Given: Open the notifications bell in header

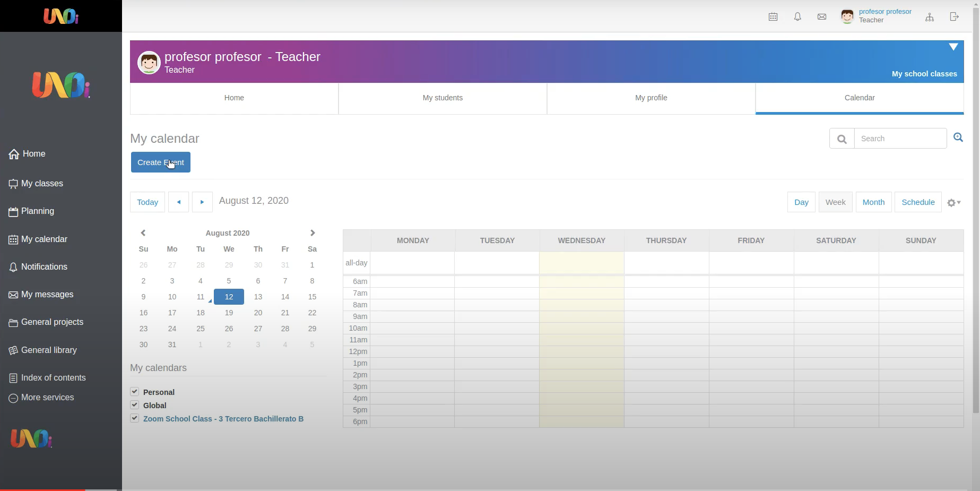Looking at the screenshot, I should [797, 17].
